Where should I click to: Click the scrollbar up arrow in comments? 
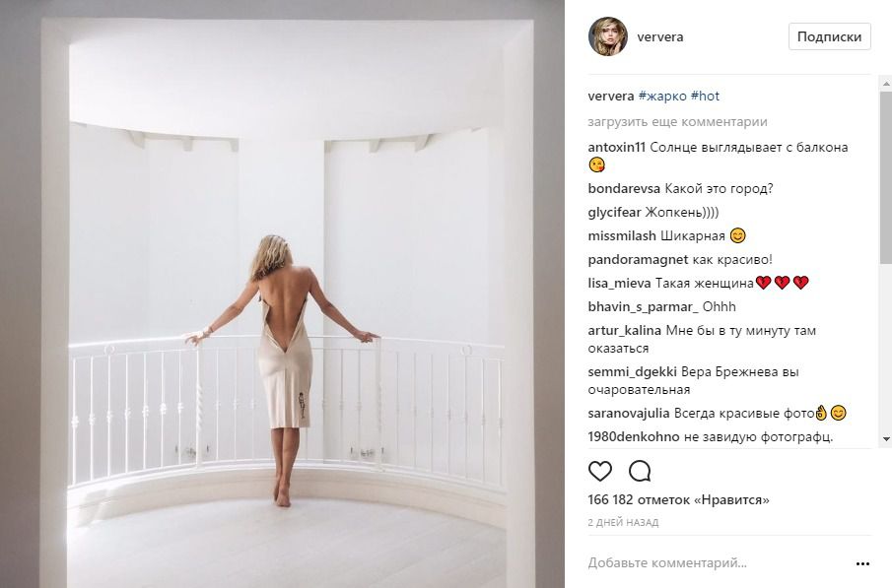point(886,84)
